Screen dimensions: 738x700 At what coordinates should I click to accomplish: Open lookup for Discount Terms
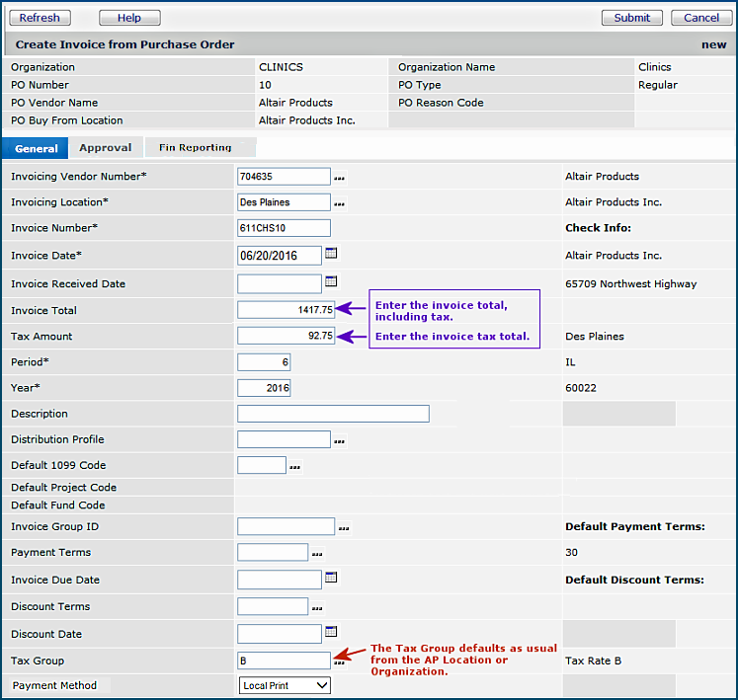point(317,608)
